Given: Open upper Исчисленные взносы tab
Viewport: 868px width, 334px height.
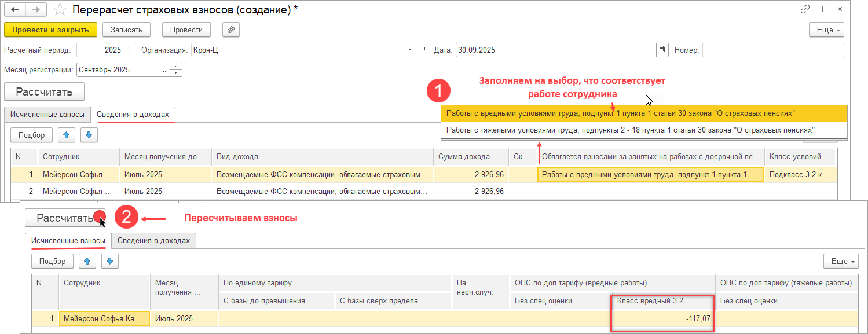Looking at the screenshot, I should [48, 114].
